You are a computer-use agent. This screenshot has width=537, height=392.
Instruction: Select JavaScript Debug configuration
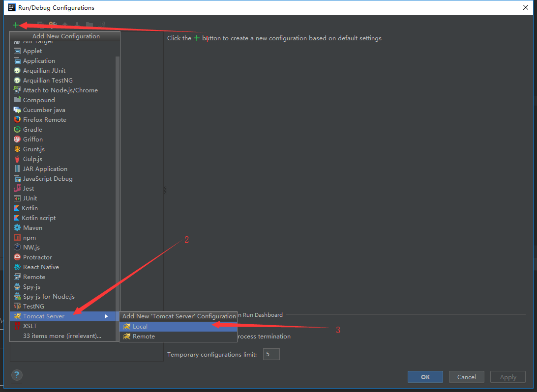[x=65, y=178]
